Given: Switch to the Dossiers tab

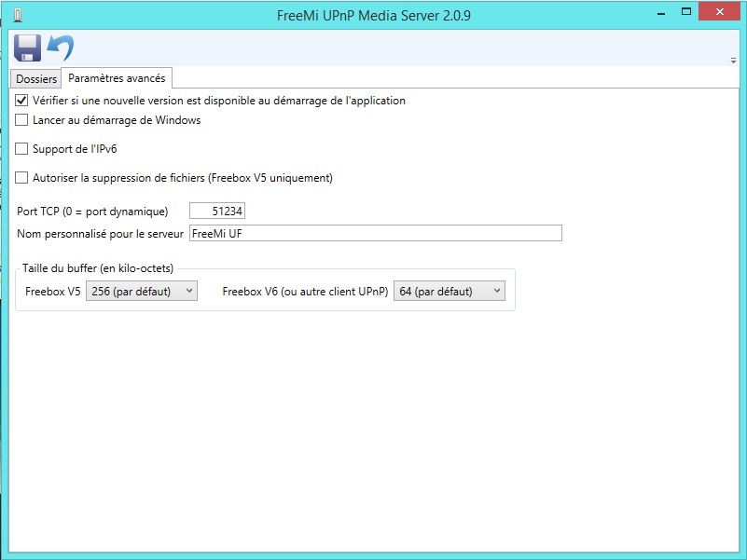Looking at the screenshot, I should (x=36, y=78).
